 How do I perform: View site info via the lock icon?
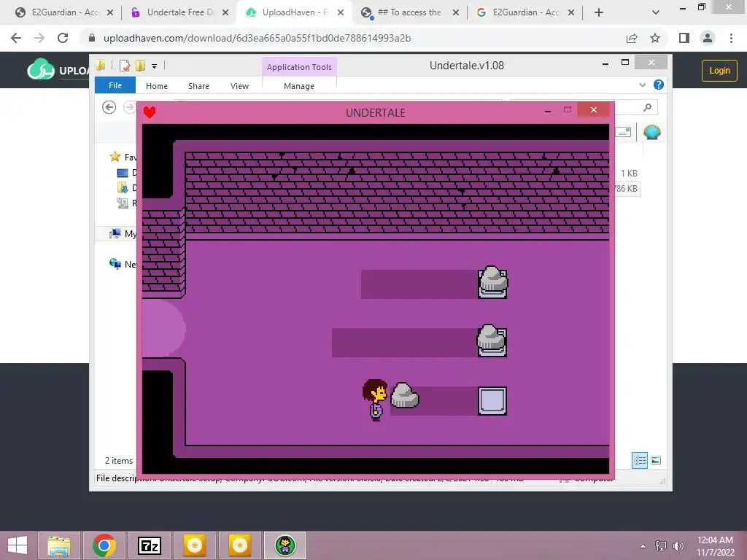tap(92, 38)
